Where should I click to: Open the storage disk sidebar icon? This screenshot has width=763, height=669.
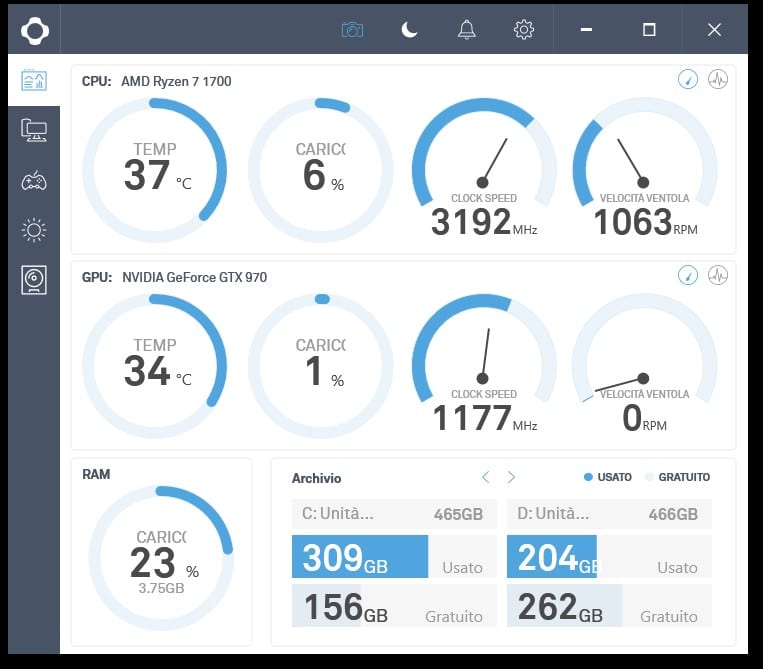(x=34, y=280)
